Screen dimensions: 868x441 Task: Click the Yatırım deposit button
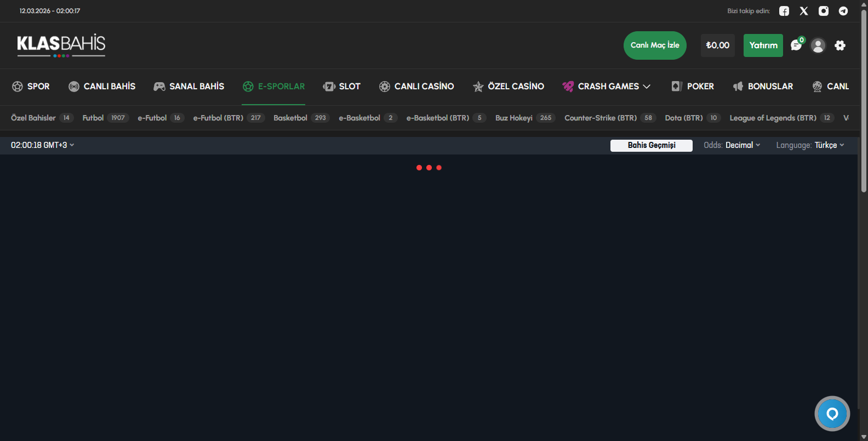(763, 45)
